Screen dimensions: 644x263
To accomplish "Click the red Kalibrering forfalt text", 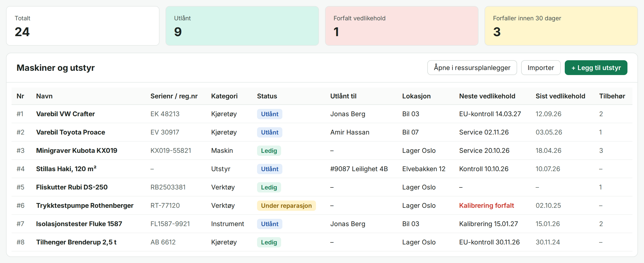I will pyautogui.click(x=487, y=206).
